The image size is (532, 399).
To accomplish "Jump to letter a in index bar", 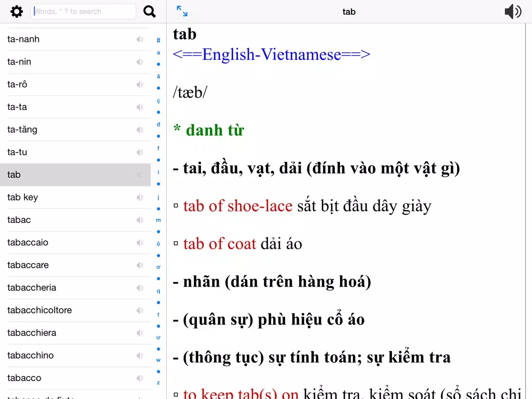I will click(158, 52).
